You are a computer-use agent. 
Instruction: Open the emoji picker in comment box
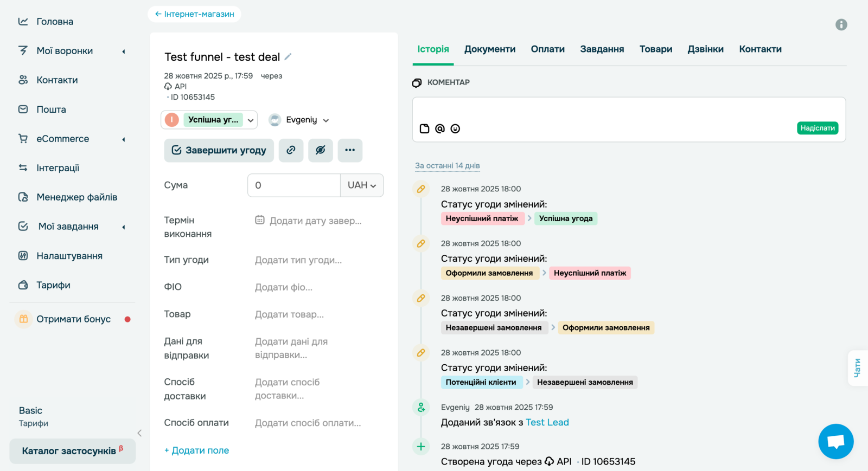tap(455, 128)
